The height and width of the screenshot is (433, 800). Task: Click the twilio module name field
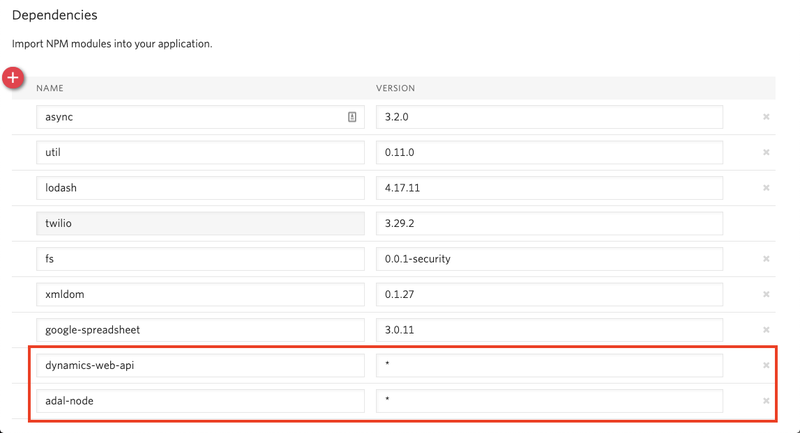click(200, 224)
